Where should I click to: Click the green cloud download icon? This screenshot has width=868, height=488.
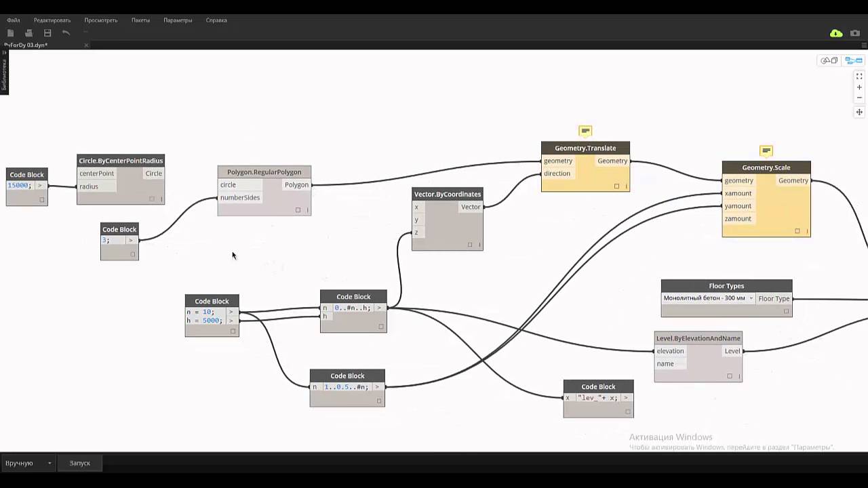click(x=836, y=33)
